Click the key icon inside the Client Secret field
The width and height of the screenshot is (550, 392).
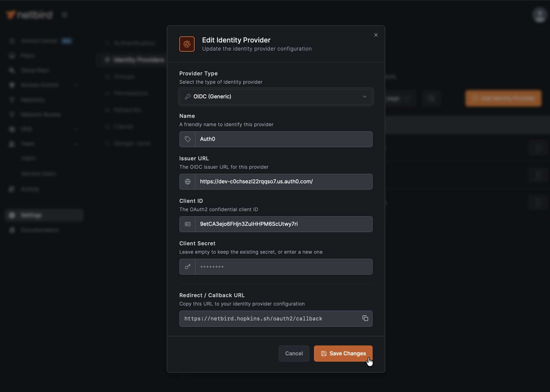click(187, 267)
